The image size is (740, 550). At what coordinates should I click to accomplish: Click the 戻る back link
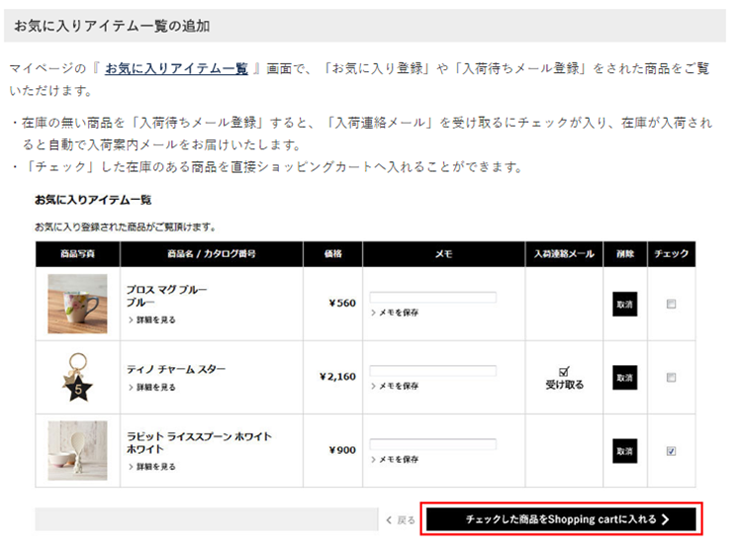click(400, 520)
